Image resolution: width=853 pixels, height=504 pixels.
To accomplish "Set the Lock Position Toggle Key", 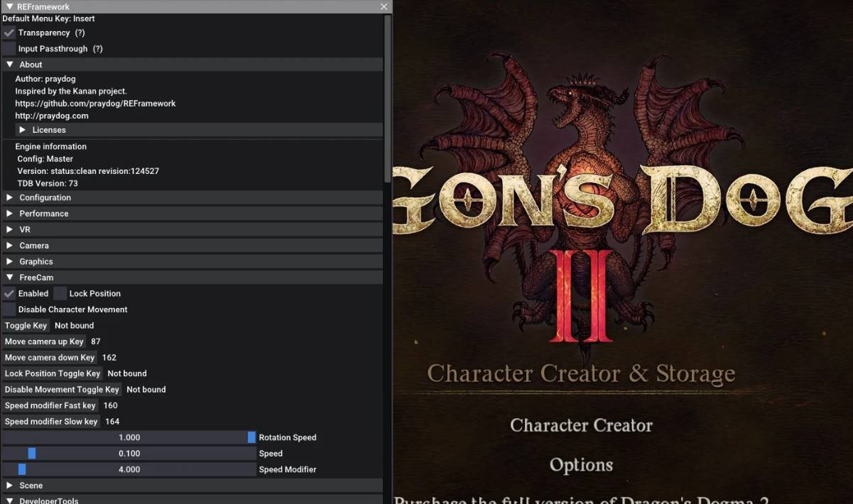I will click(53, 373).
